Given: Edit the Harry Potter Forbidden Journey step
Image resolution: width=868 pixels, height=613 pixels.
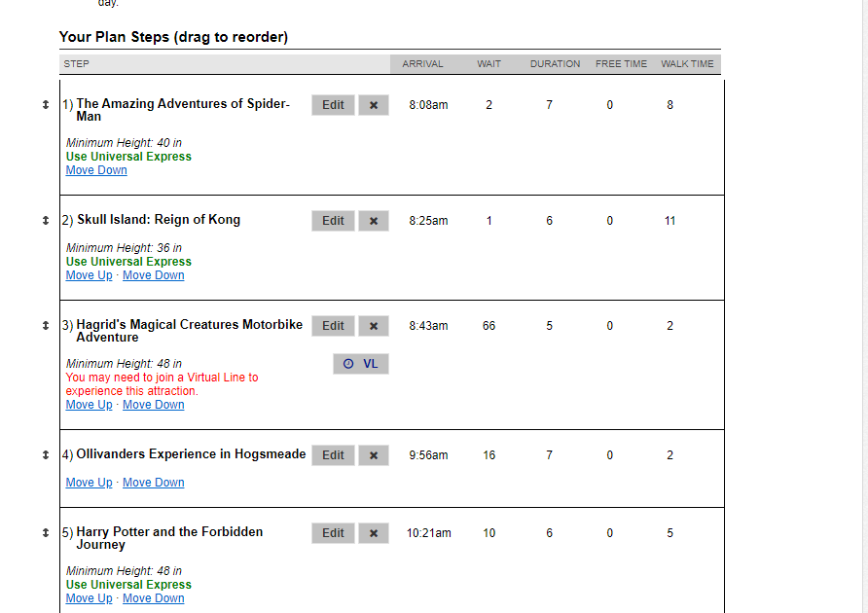Looking at the screenshot, I should tap(333, 533).
